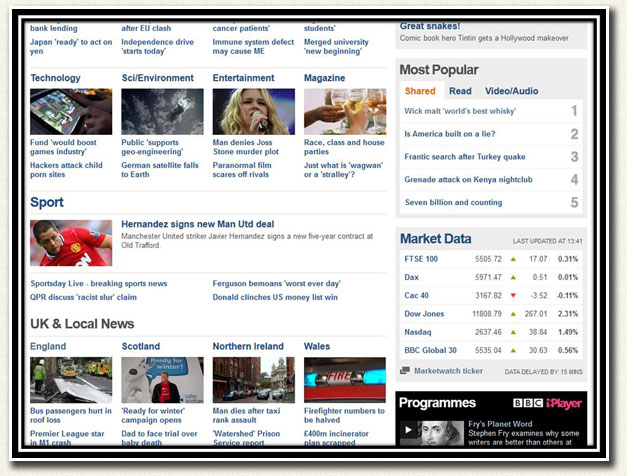Open 'Seven billion and counting' story
Screen dimensions: 627x476
coord(453,202)
